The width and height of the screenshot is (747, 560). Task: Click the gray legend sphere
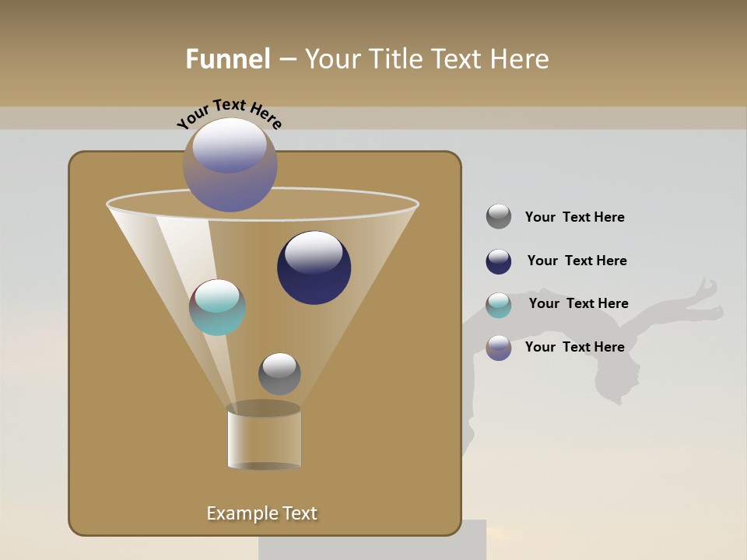(499, 217)
